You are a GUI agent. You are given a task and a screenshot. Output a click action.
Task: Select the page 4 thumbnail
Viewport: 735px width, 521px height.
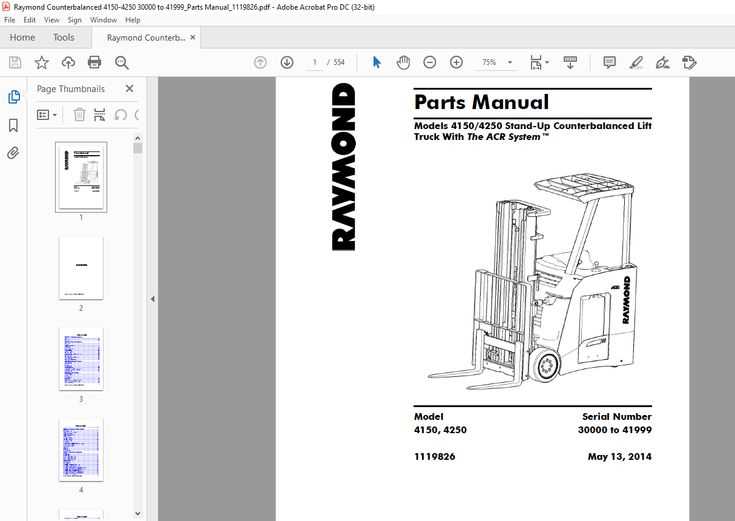coord(81,450)
